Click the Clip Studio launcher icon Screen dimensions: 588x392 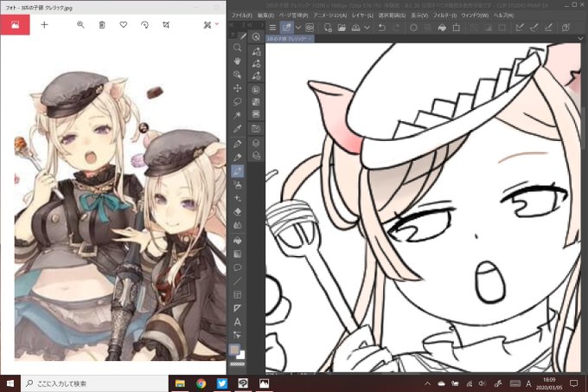click(x=310, y=28)
